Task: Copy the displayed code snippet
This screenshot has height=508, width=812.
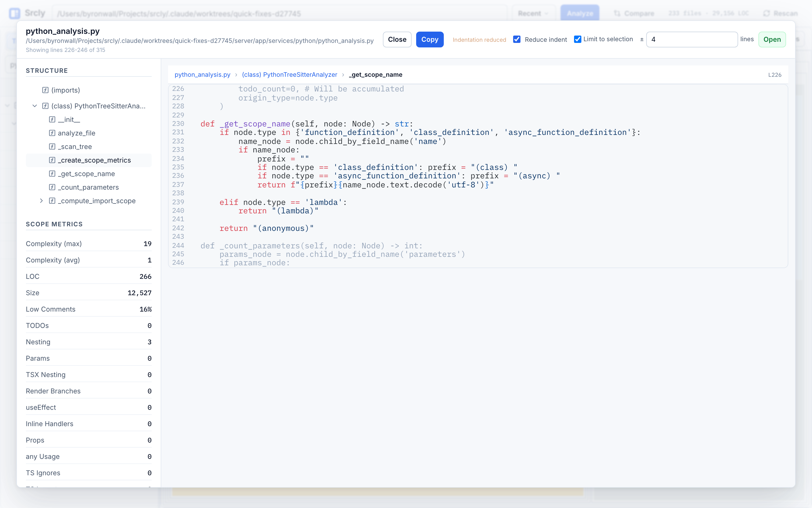Action: click(429, 39)
